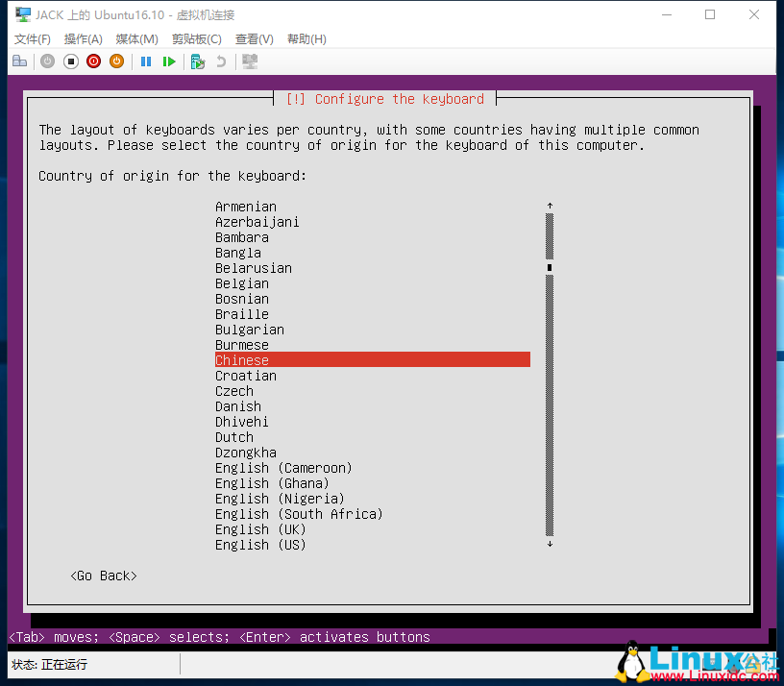This screenshot has height=686, width=784.
Task: Send Ctrl+Alt+Delete with the keyboard toolbar icon
Action: click(x=20, y=61)
